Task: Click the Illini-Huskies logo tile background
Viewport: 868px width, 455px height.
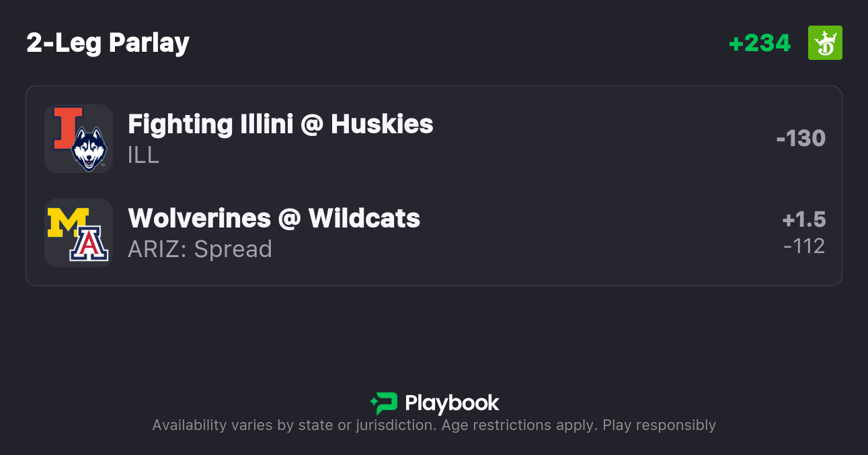Action: pyautogui.click(x=52, y=164)
